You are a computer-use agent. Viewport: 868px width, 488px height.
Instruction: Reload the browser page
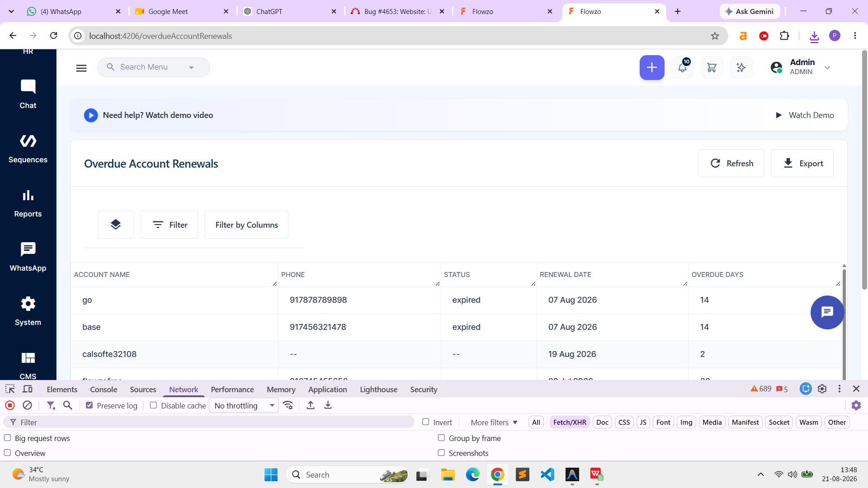click(x=54, y=36)
